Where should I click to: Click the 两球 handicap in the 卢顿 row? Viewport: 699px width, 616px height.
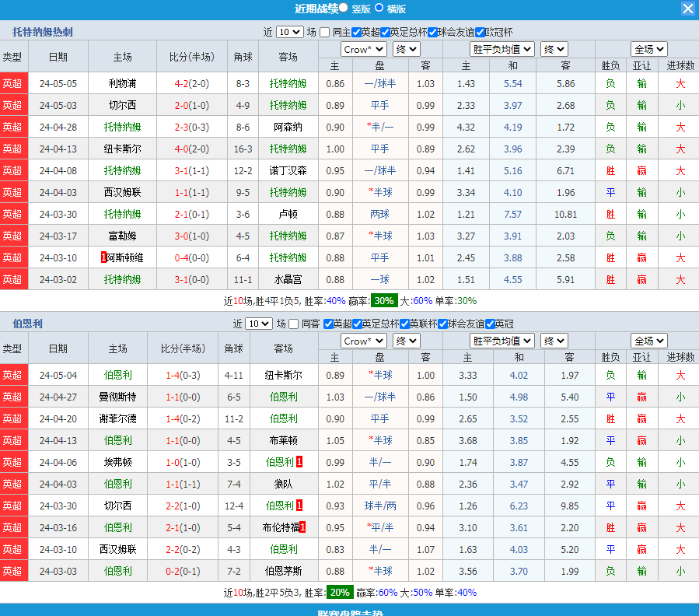[379, 214]
